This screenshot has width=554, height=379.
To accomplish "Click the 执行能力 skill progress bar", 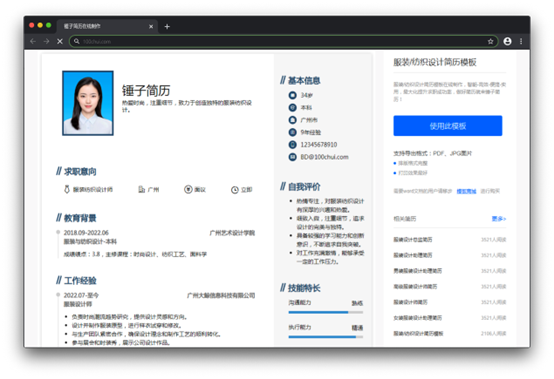I will click(325, 337).
